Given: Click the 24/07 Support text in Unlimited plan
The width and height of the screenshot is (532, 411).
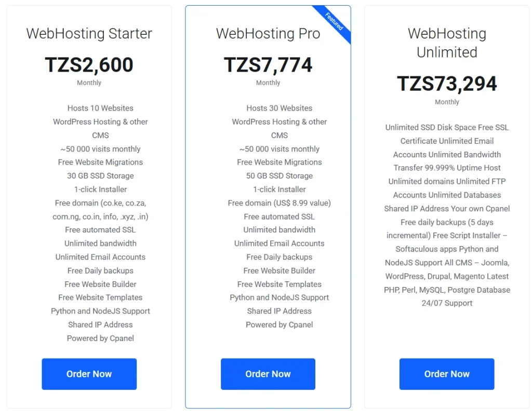Looking at the screenshot, I should tap(446, 303).
